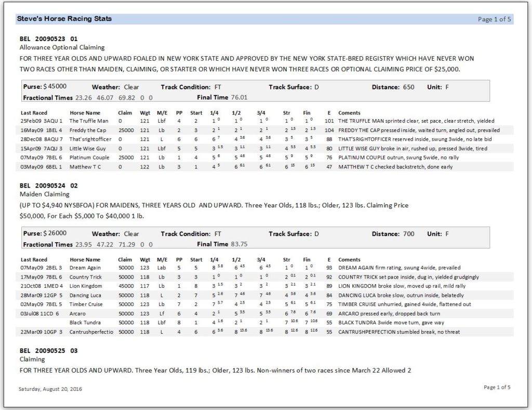Click horse name 'Dream Again'
Screen dimensions: 532x410
point(85,268)
